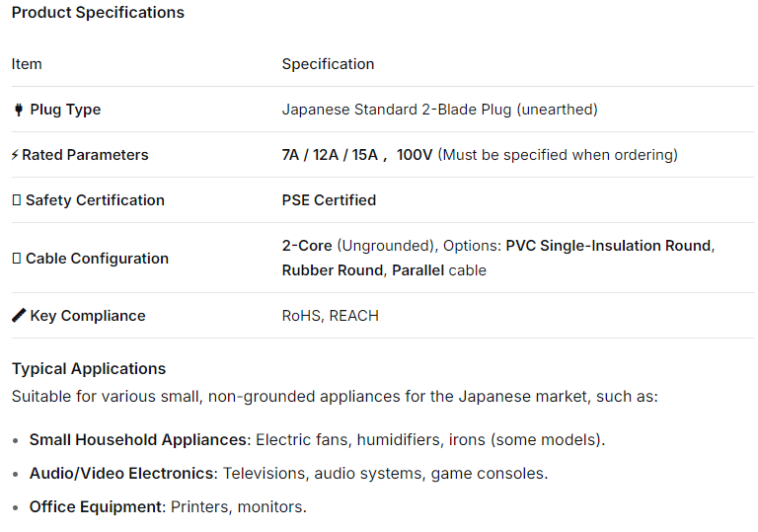Viewport: 758px width, 532px height.
Task: Click the Typical Applications heading
Action: point(89,369)
